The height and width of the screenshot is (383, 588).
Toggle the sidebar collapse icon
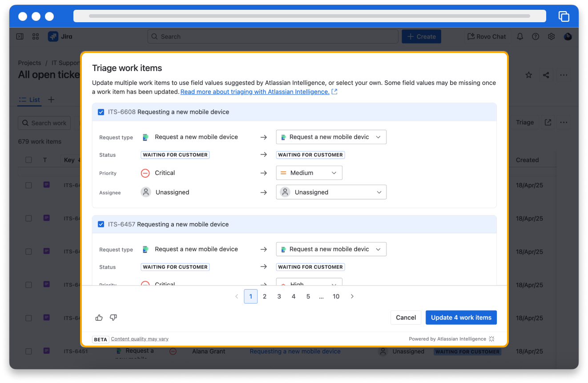(x=20, y=36)
